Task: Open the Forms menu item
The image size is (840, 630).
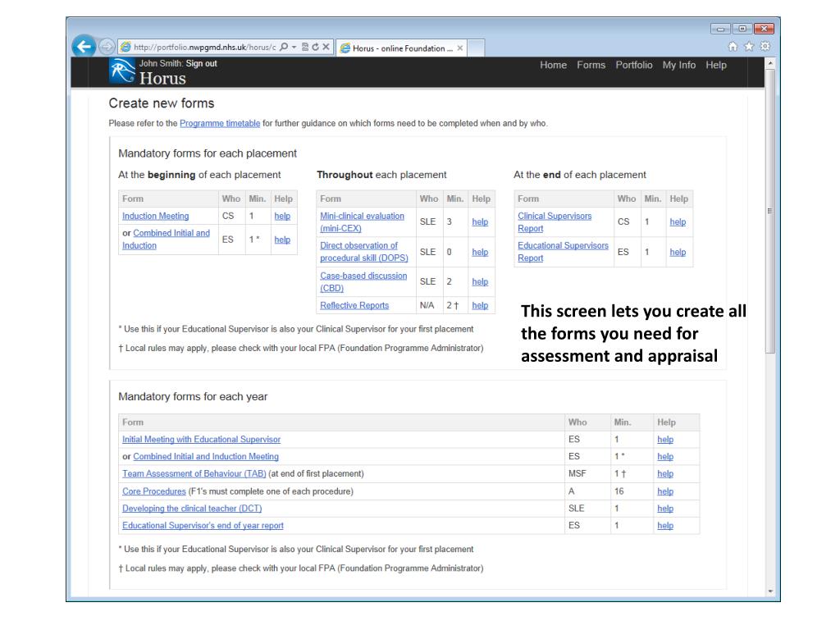Action: 591,65
